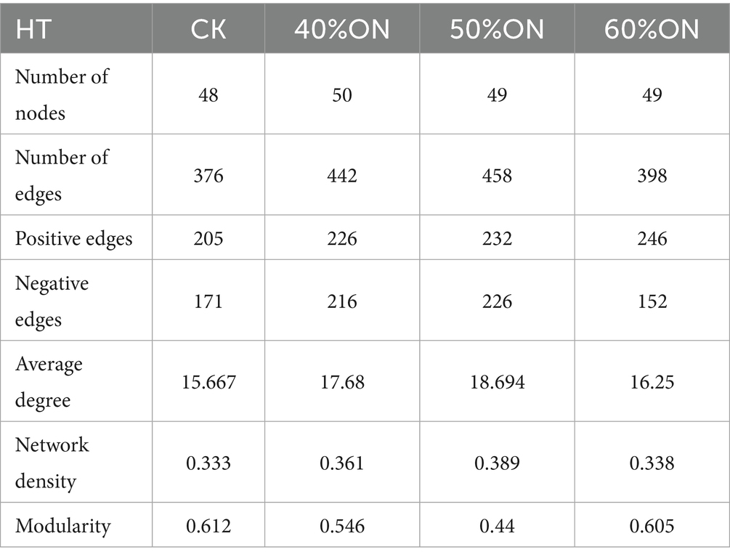Select the CK column header
Viewport: 730px width, 560px height.
click(208, 28)
